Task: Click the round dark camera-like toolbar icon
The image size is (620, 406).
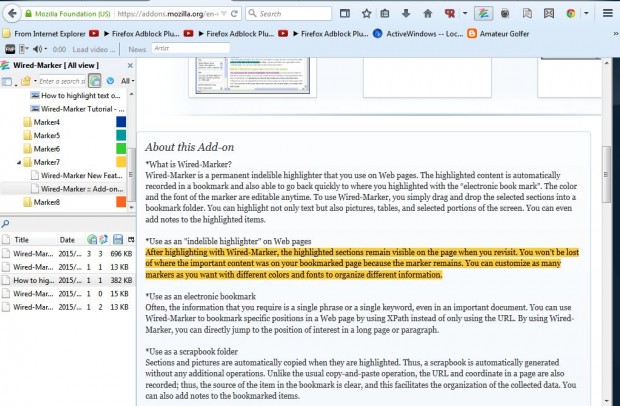Action: [x=505, y=13]
